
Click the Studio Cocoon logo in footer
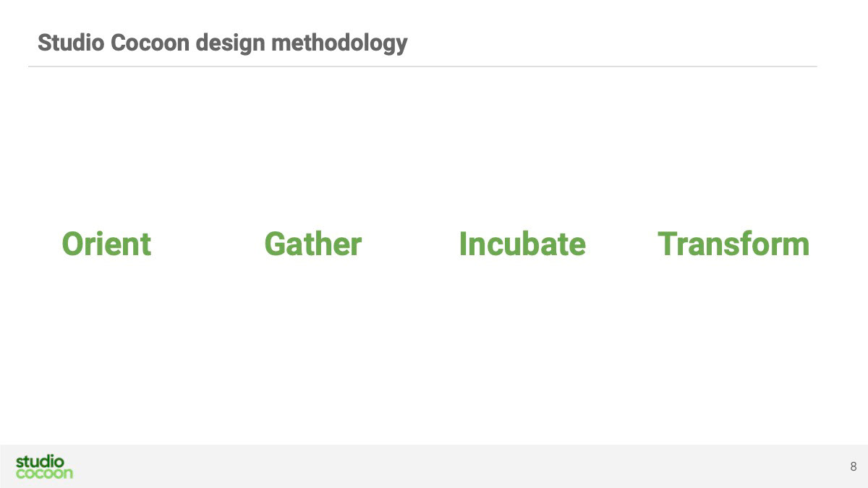coord(44,467)
